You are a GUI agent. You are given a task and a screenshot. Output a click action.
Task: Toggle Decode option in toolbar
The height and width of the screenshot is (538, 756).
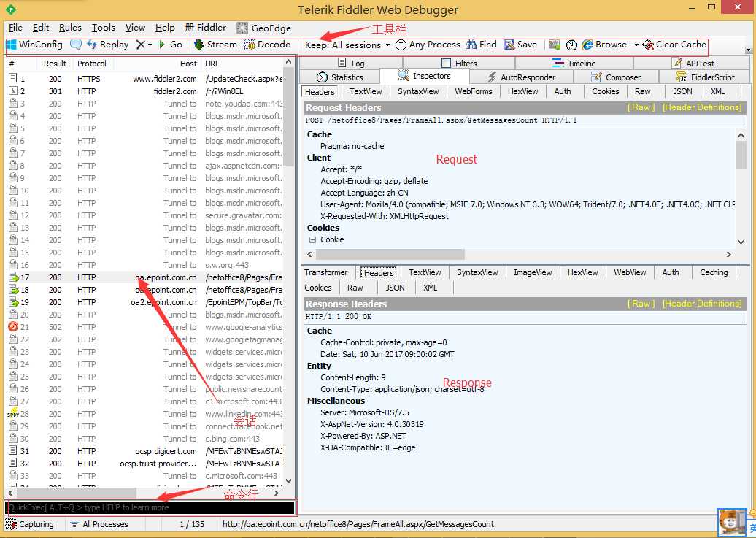267,45
